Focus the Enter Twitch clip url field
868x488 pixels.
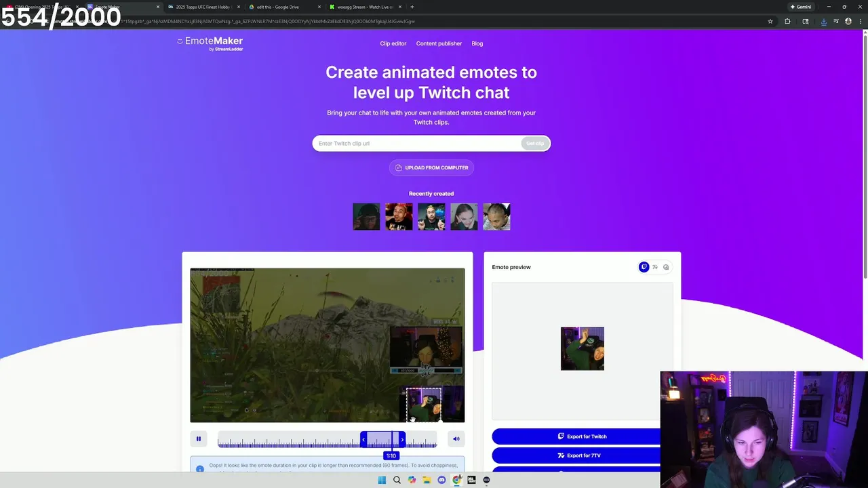coord(417,144)
